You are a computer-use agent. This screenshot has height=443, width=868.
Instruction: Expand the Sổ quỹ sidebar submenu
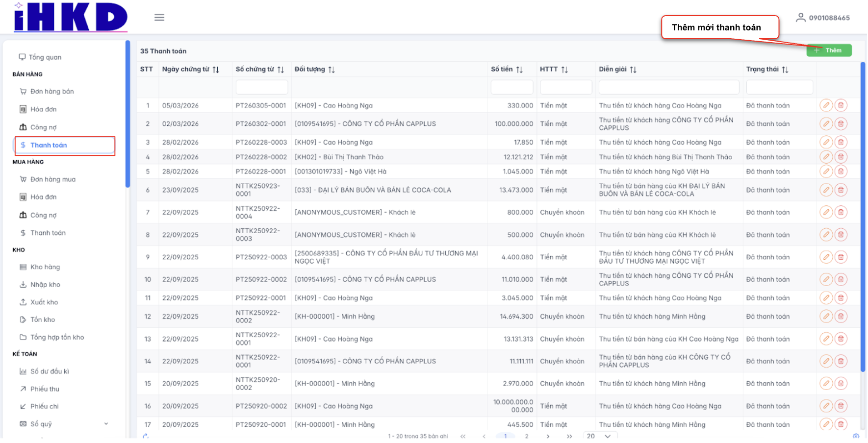106,424
